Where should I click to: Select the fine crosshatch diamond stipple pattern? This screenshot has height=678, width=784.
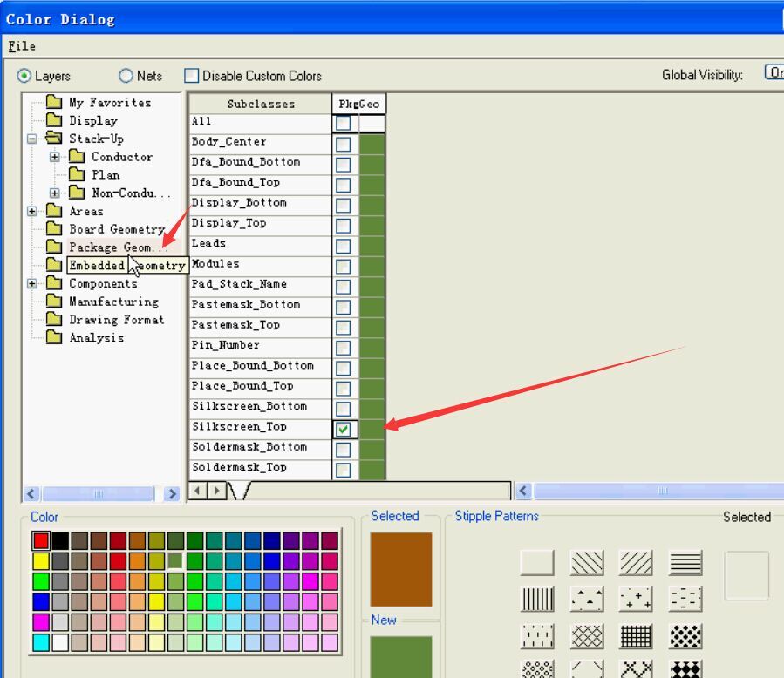coord(587,636)
